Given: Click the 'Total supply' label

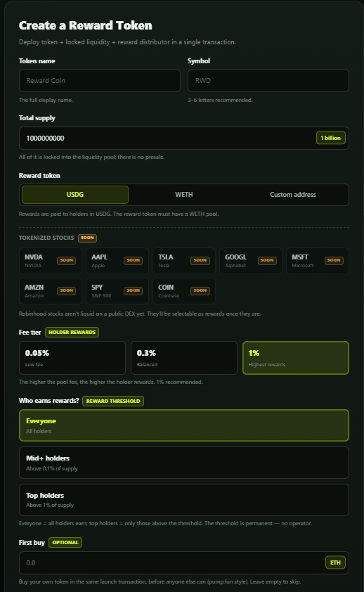Looking at the screenshot, I should pyautogui.click(x=37, y=118).
